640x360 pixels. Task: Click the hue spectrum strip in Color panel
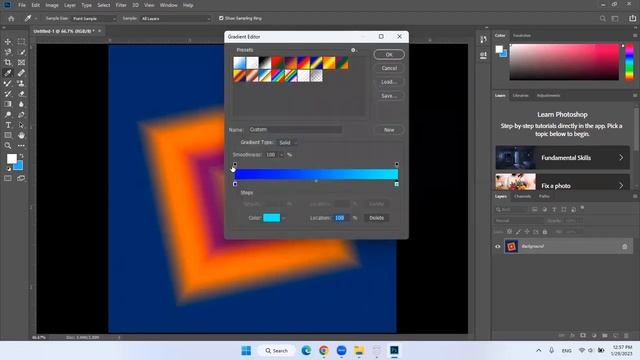click(629, 62)
